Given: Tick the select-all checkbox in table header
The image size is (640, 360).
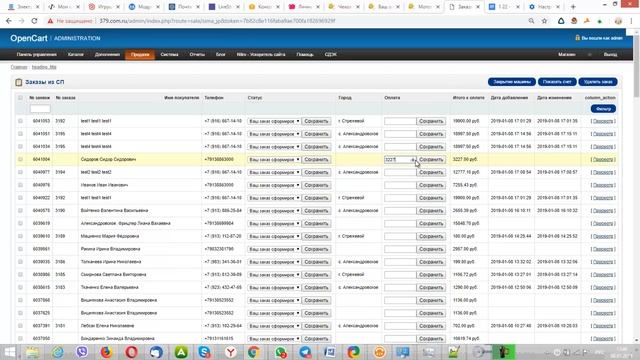Looking at the screenshot, I should click(20, 98).
